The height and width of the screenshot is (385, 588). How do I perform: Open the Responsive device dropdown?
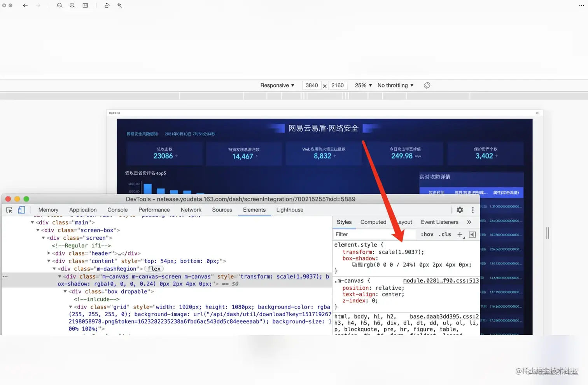pos(277,85)
